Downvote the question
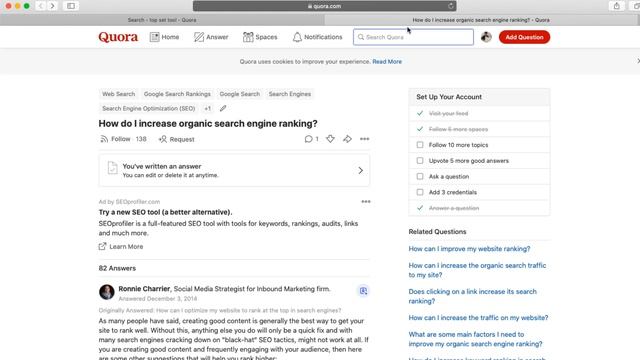 (x=330, y=139)
